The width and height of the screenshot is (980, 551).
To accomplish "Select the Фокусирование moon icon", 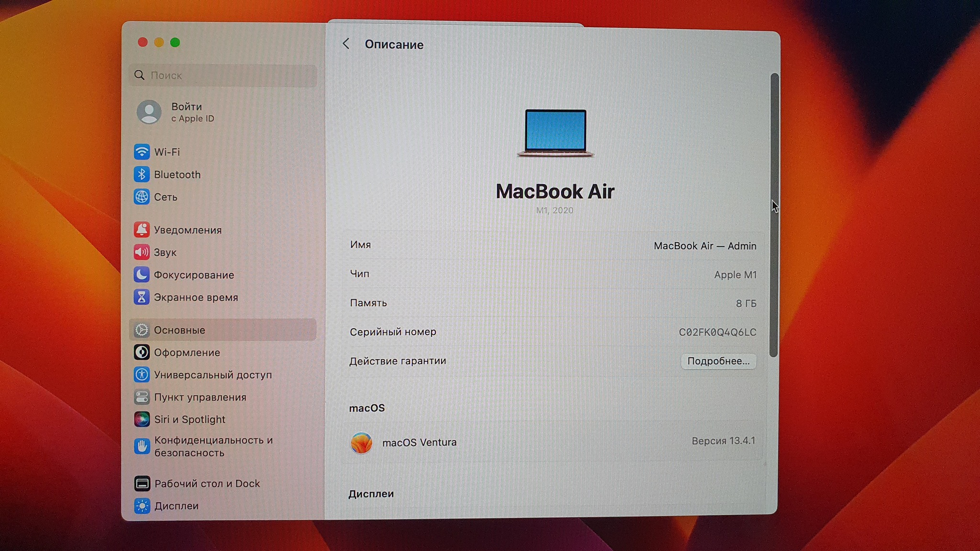I will point(142,275).
